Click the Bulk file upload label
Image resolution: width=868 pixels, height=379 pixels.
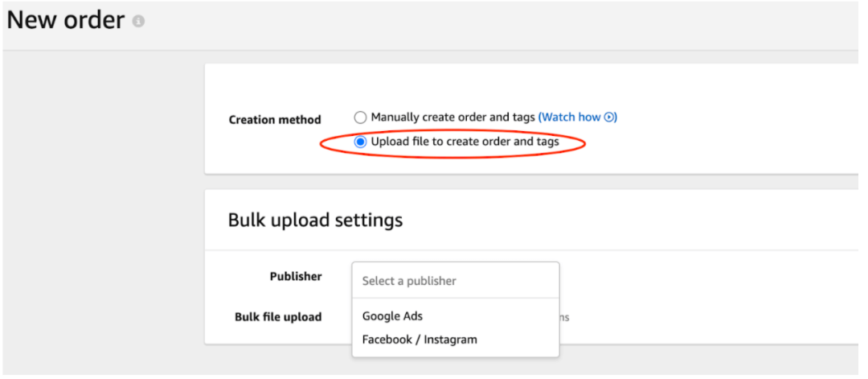[278, 317]
